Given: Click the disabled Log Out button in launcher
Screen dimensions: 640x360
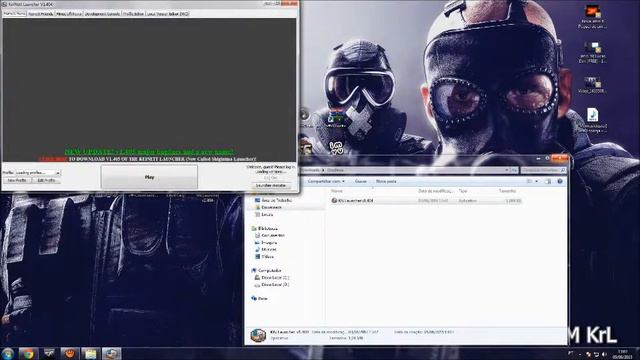Looking at the screenshot, I should click(x=271, y=178).
